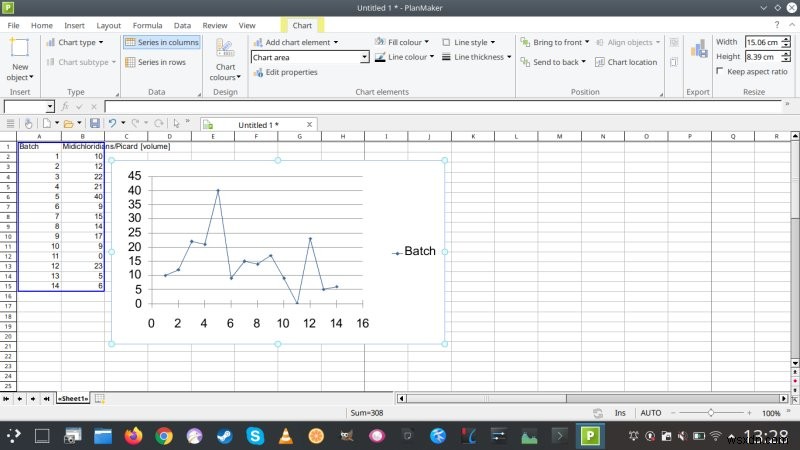Click the formula bar input field

coord(443,106)
